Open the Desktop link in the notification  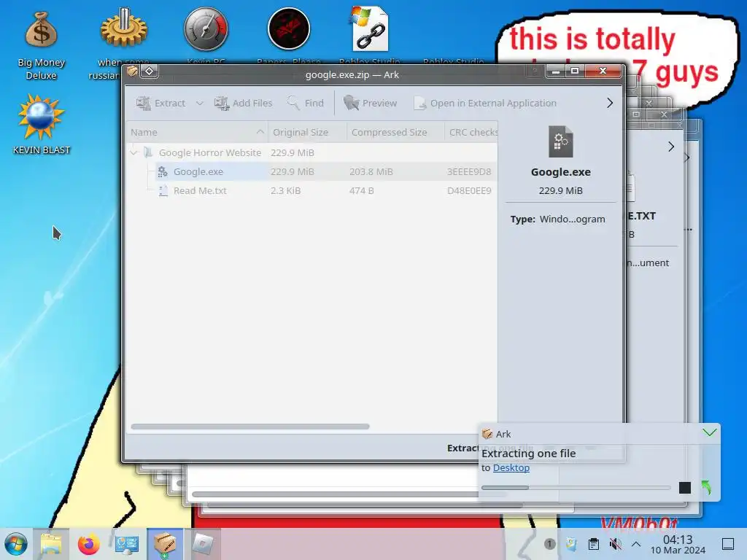pos(511,467)
